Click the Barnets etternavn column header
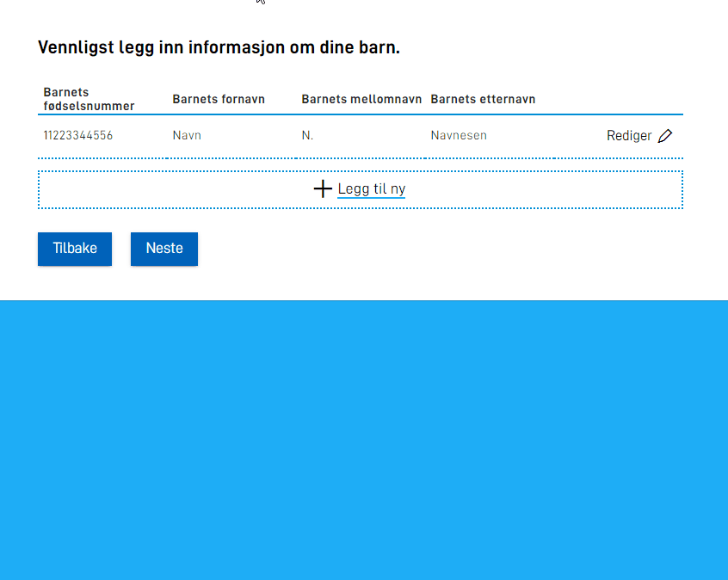Viewport: 728px width, 580px height. (483, 99)
